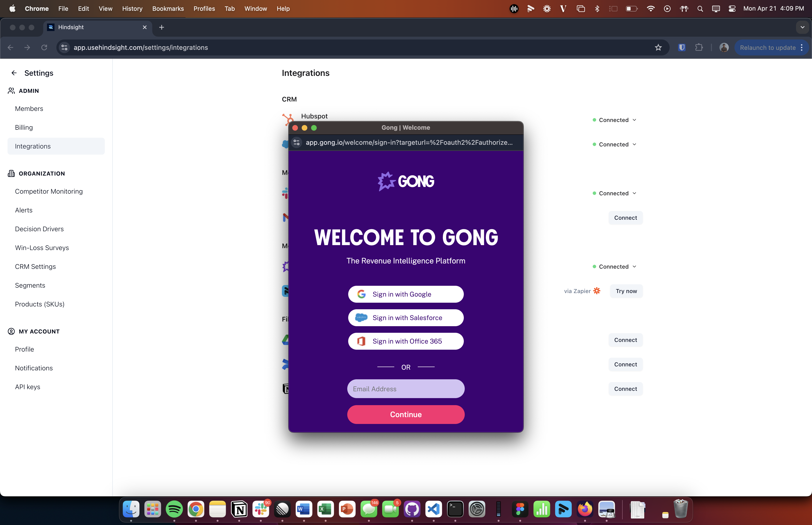Open Competitor Monitoring settings
The height and width of the screenshot is (525, 812).
(49, 192)
